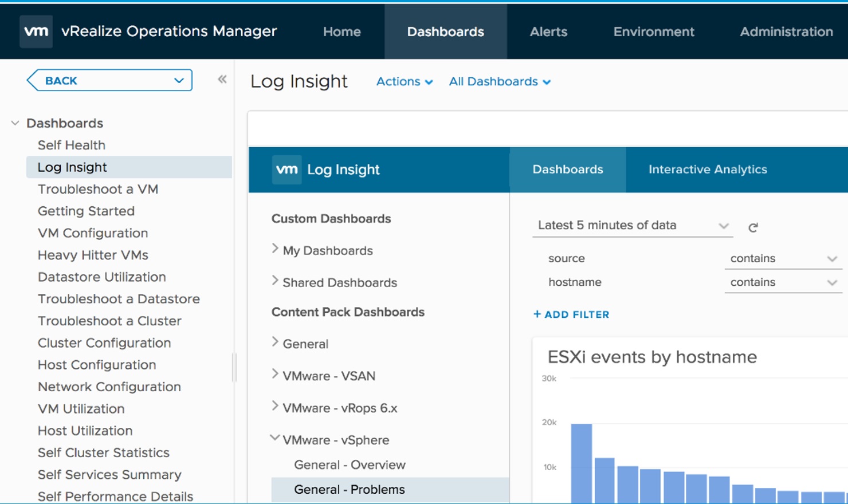Screen dimensions: 848x504
Task: Open Datastore Utilization dashboard
Action: click(102, 277)
